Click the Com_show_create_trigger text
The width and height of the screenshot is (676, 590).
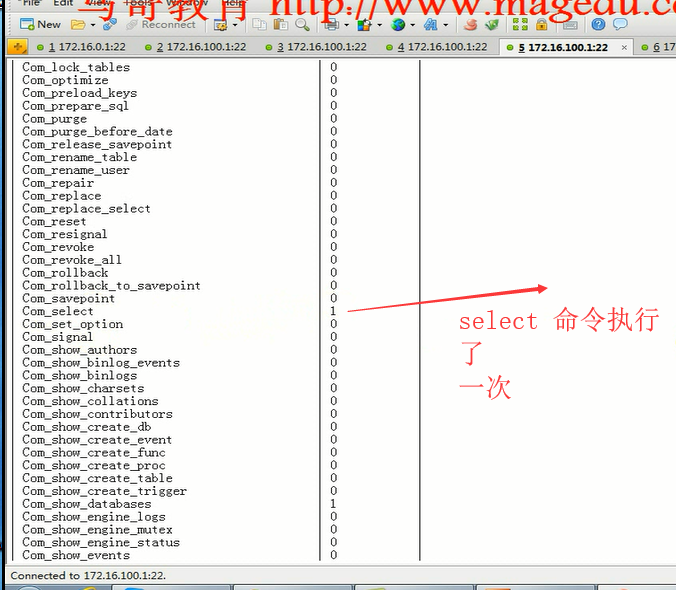[104, 491]
